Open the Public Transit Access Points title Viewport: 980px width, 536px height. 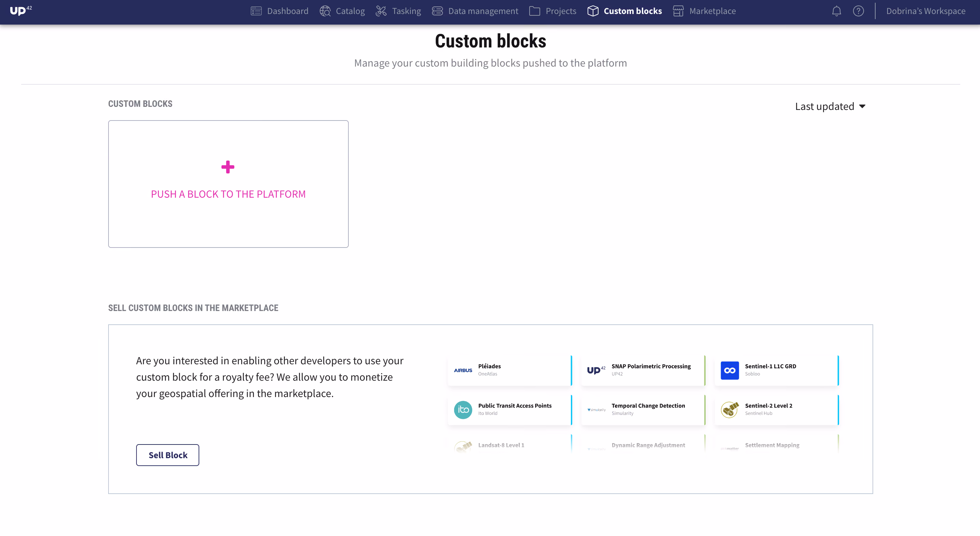515,406
